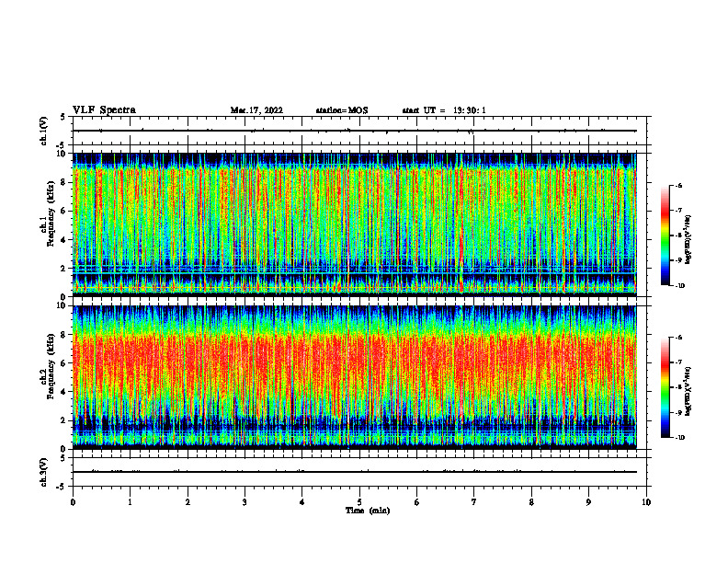The width and height of the screenshot is (728, 563).
Task: Click the ch.1 voltage waveform trace
Action: coord(355,131)
